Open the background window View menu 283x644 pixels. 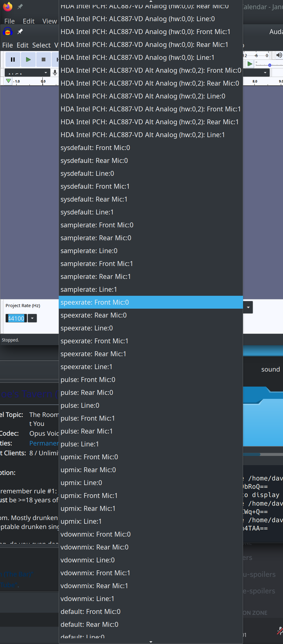point(50,21)
